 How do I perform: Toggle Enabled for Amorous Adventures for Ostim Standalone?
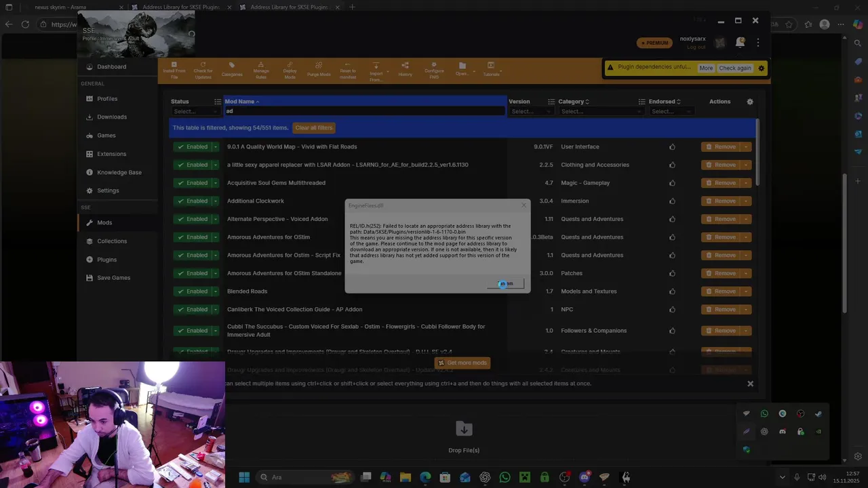[192, 273]
